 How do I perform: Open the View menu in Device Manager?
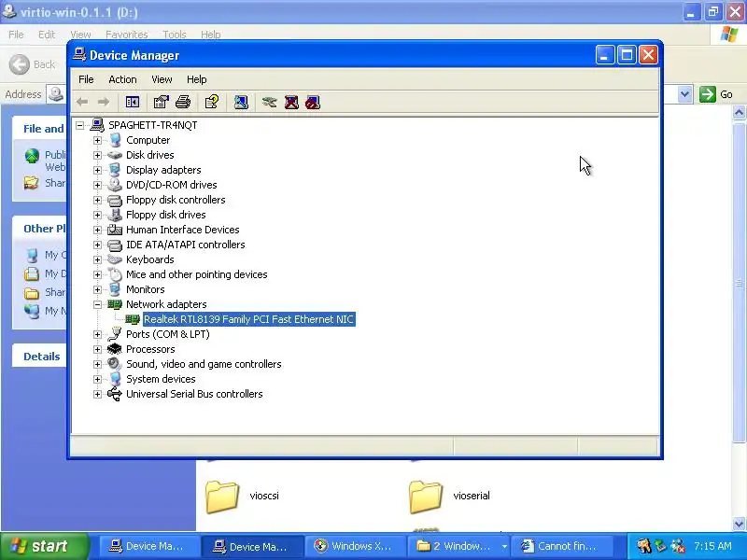click(x=162, y=79)
